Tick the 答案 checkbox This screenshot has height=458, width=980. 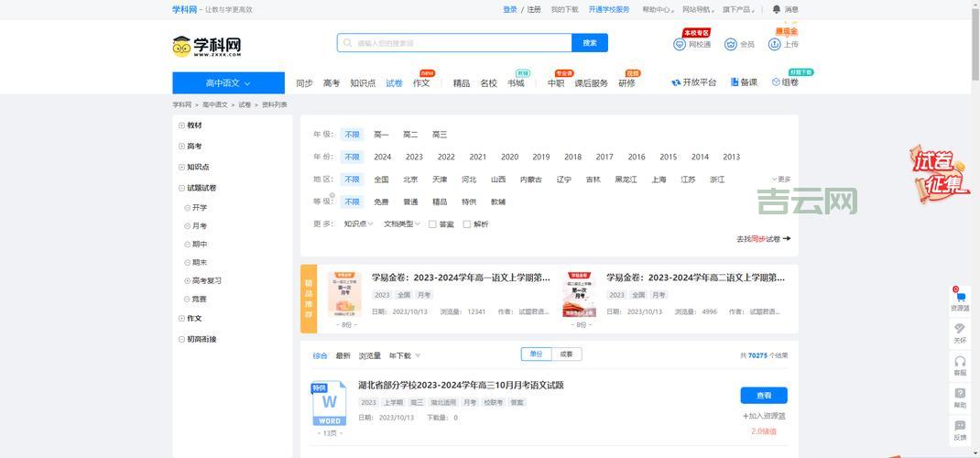coord(432,224)
